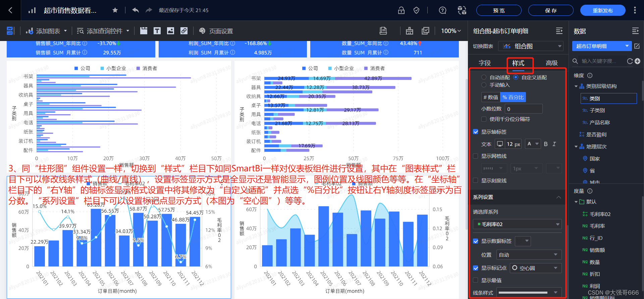Enable 使用千分位分隔符 checkbox
This screenshot has height=299, width=644.
tap(484, 119)
